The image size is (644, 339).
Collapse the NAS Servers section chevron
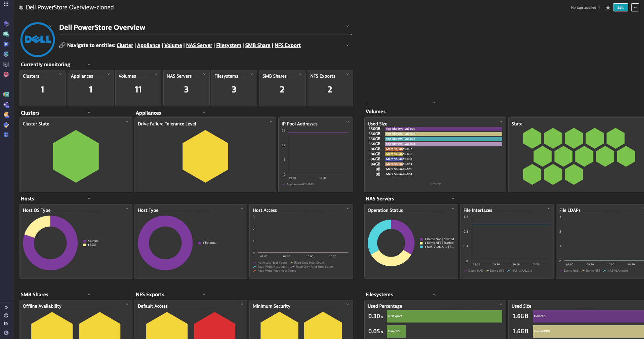(x=453, y=198)
